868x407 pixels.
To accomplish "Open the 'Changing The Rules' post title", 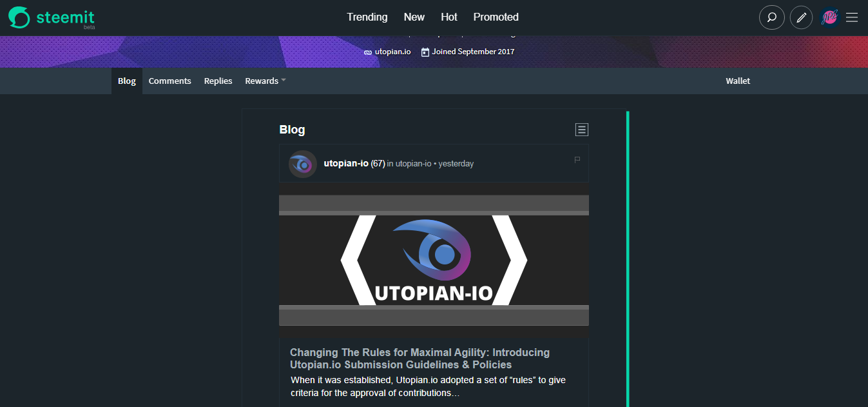I will 420,359.
